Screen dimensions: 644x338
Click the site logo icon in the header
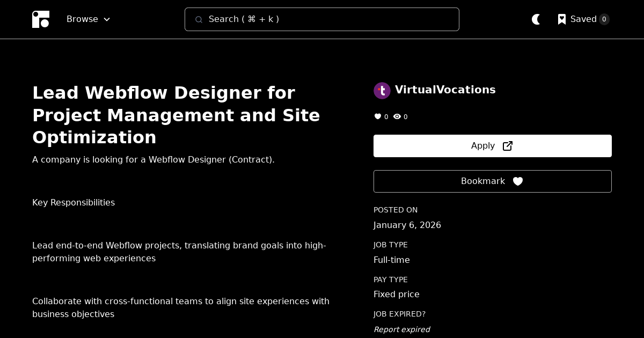41,19
